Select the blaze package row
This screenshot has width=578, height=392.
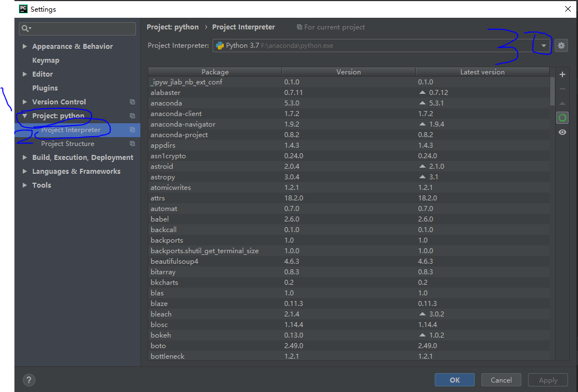pos(349,303)
